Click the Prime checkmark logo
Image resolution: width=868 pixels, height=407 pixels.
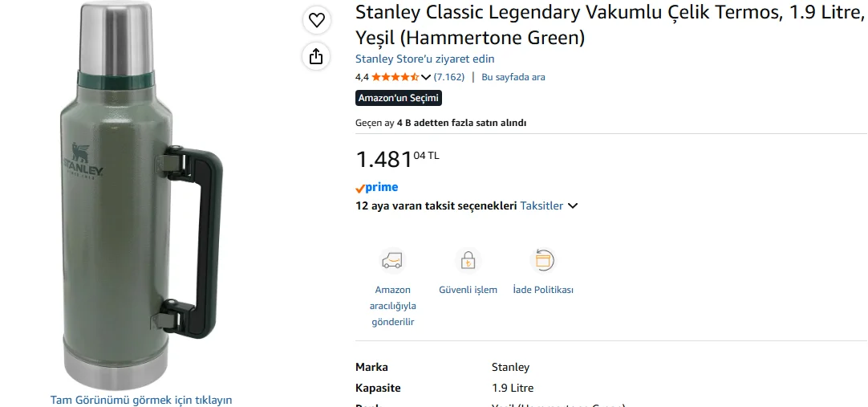[376, 187]
